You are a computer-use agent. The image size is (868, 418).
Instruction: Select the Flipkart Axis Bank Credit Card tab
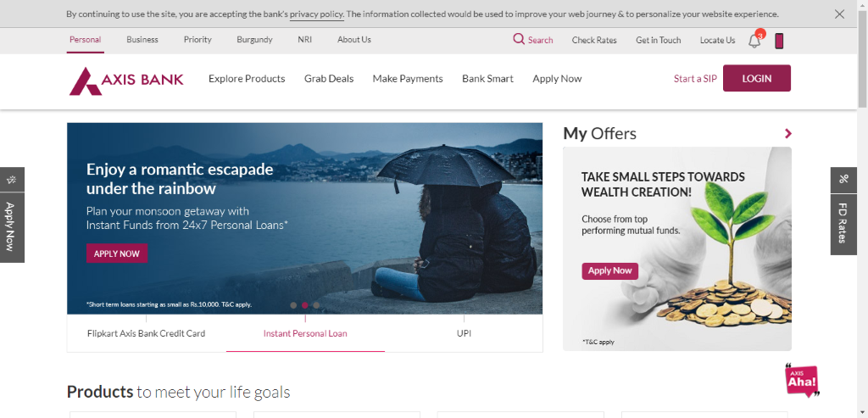(146, 333)
